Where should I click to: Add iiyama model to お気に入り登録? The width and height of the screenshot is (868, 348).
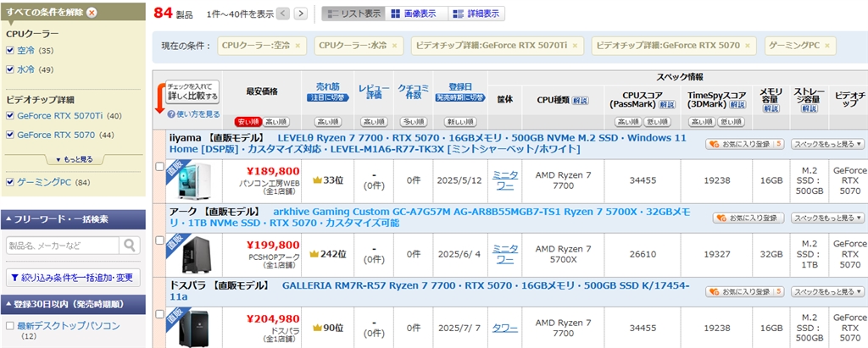[x=744, y=145]
